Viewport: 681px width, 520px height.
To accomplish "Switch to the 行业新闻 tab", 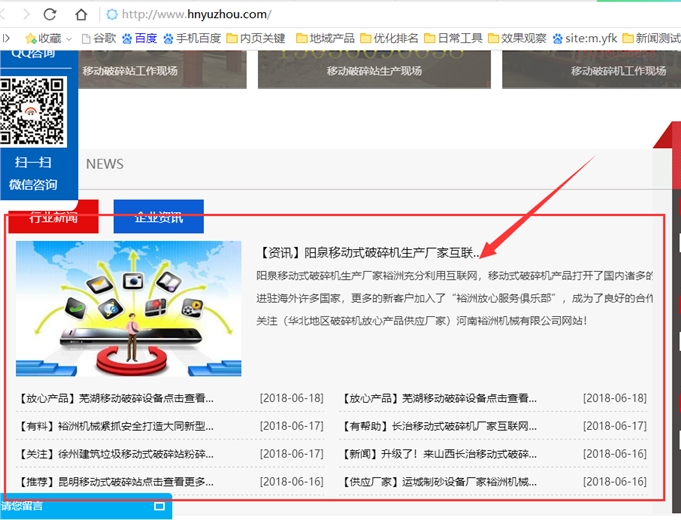I will click(53, 216).
